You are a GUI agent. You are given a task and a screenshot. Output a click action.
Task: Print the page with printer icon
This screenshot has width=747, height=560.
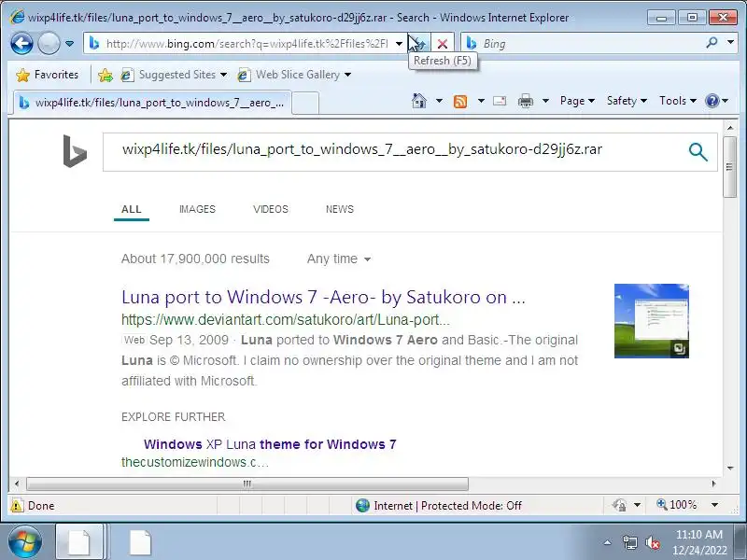coord(526,101)
